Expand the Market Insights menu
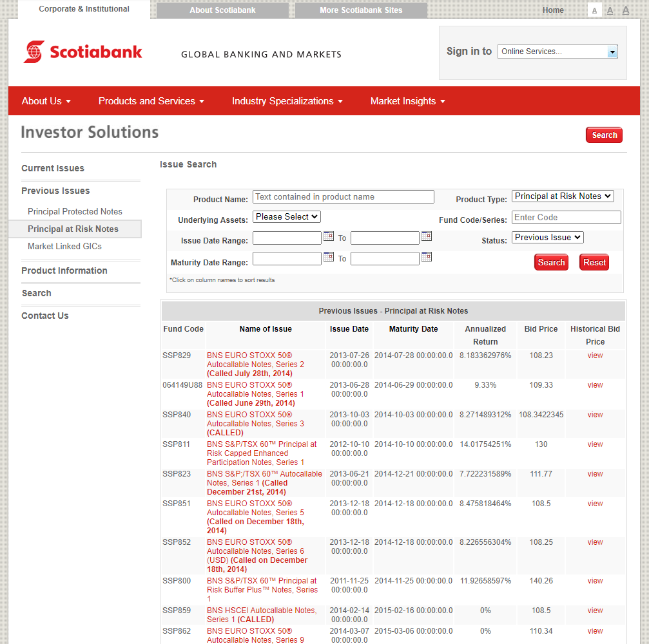 408,101
